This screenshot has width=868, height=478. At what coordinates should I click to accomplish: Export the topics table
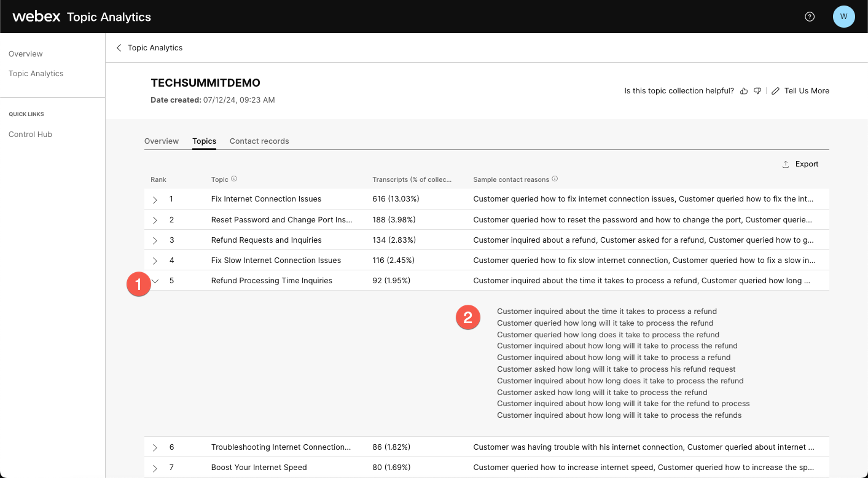(x=800, y=164)
